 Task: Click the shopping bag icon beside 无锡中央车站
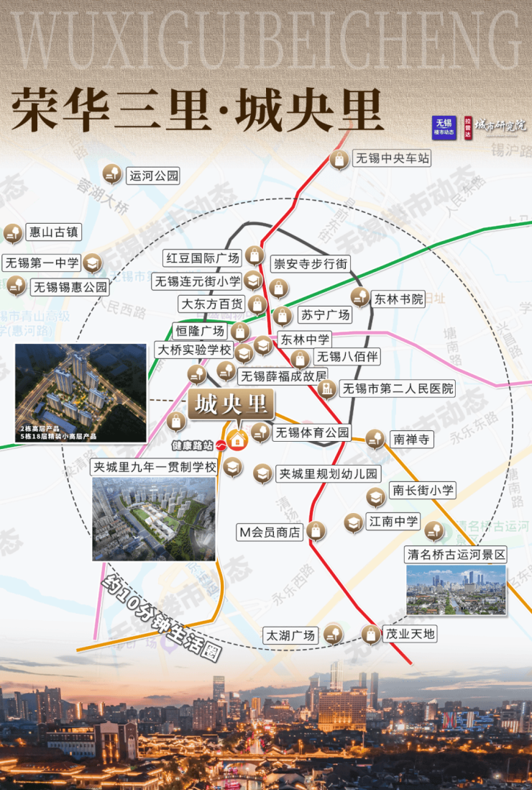point(340,160)
